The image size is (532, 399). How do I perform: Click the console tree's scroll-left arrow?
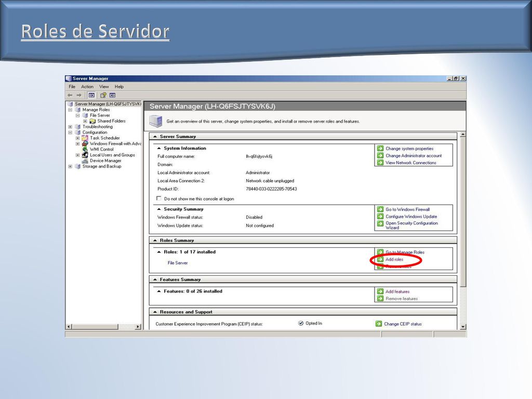coord(69,327)
